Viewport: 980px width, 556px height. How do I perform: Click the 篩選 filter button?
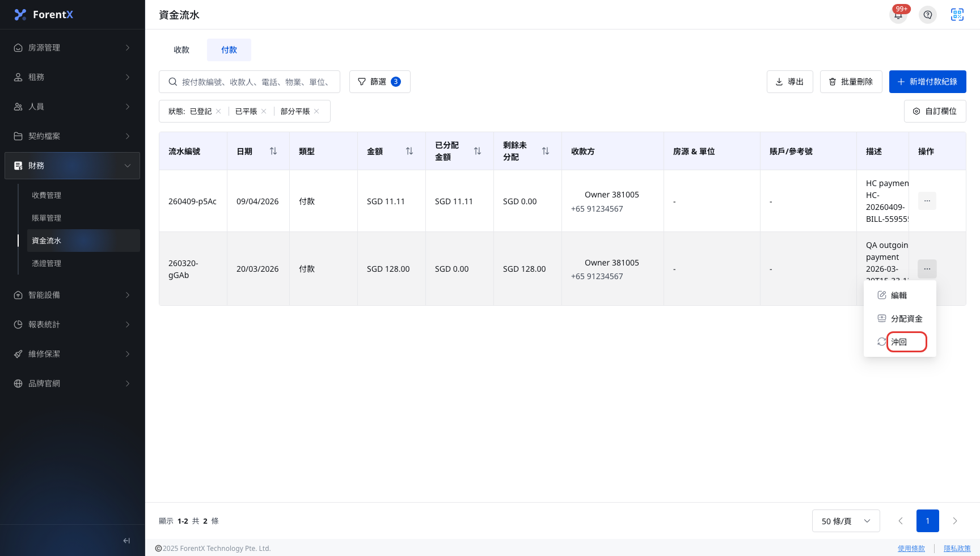pos(380,82)
